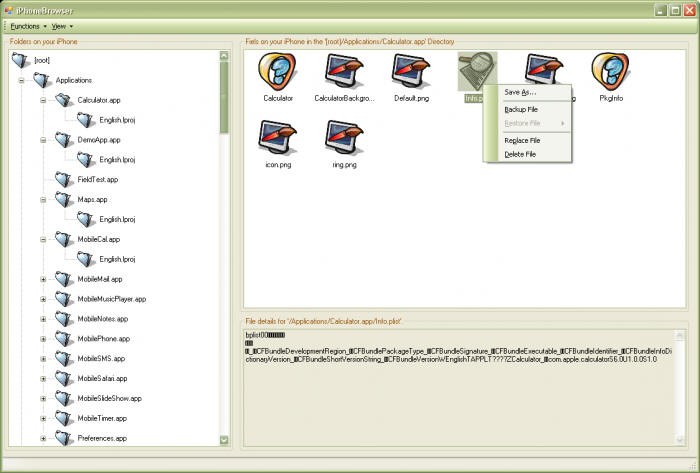This screenshot has height=473, width=700.
Task: Expand the MobileSMS.app node
Action: point(43,359)
